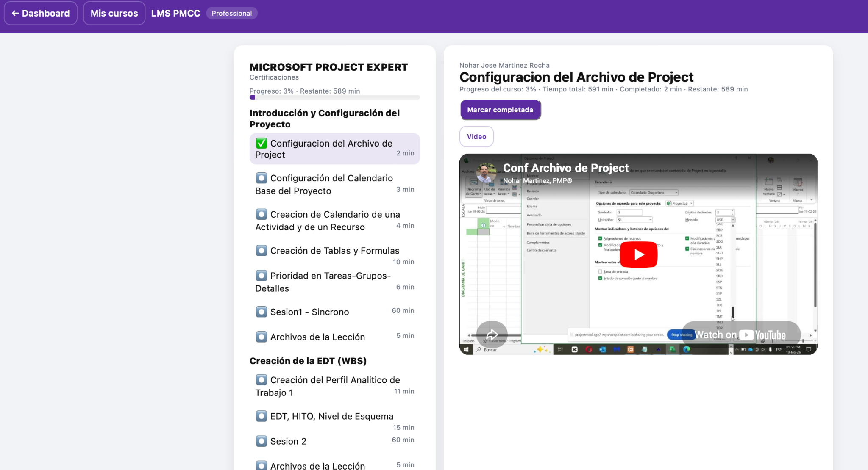Image resolution: width=868 pixels, height=470 pixels.
Task: Open Nohar Martinez, PMP channel link
Action: 537,181
